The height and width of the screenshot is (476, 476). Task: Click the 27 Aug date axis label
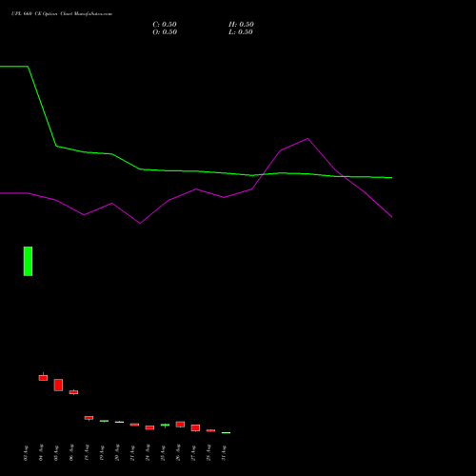pos(193,453)
